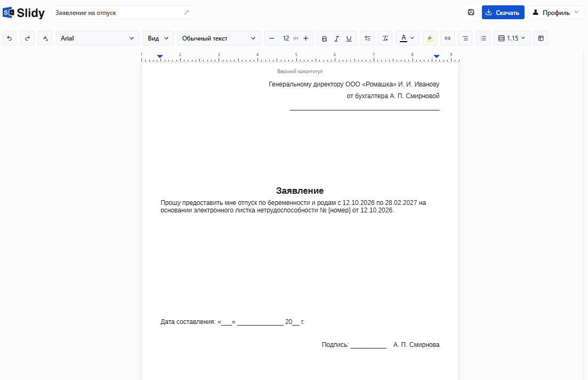Insert a link with the link icon
This screenshot has width=588, height=380.
pos(447,38)
